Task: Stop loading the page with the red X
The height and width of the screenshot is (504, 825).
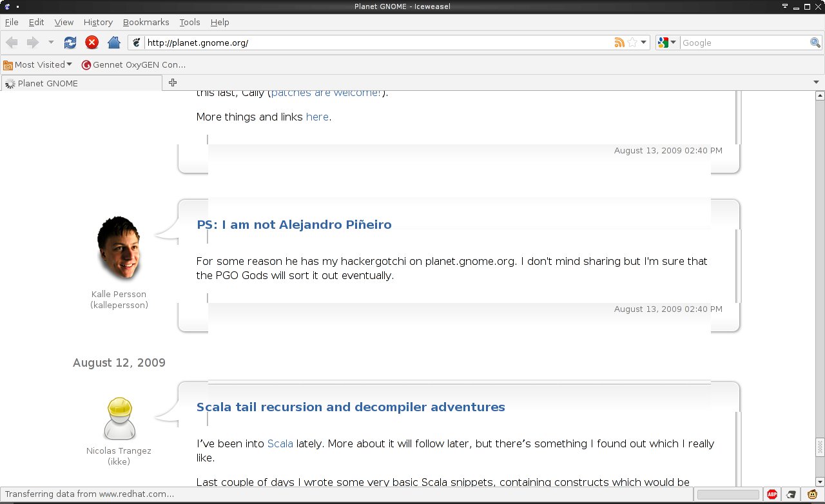Action: point(92,43)
